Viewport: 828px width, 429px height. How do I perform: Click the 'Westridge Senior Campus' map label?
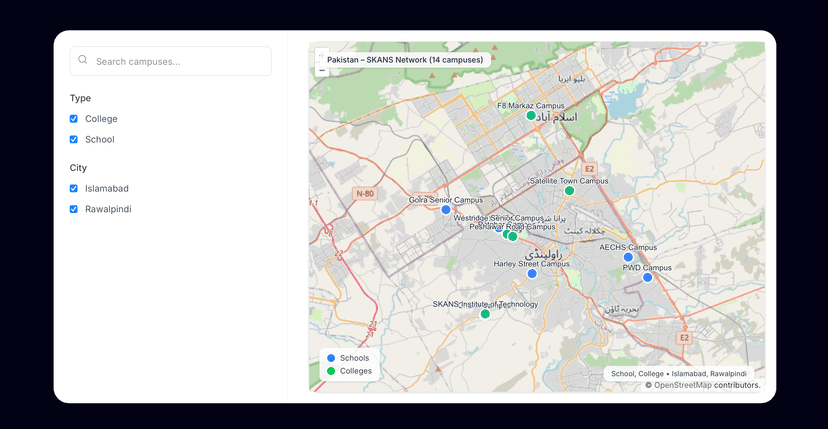click(x=498, y=218)
